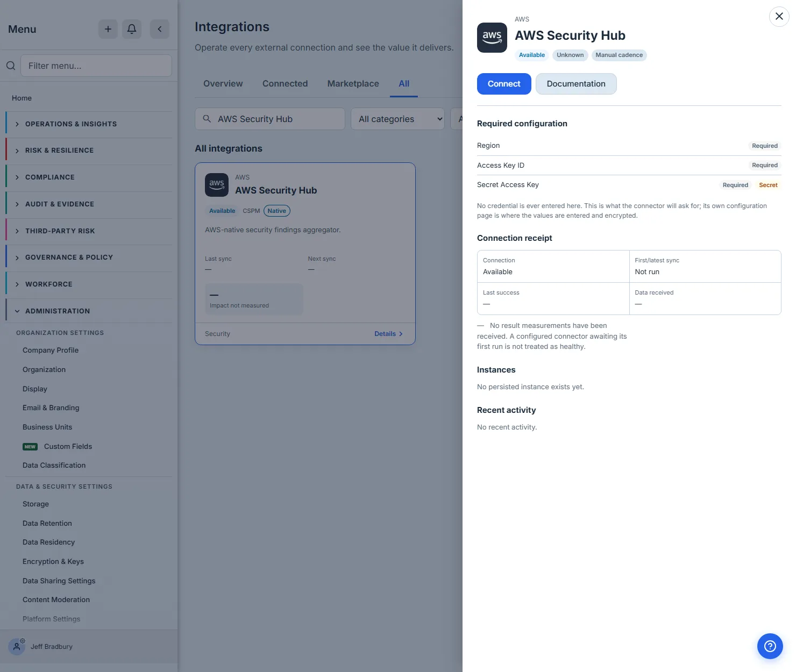The height and width of the screenshot is (672, 796).
Task: Expand the Workforce section
Action: click(x=89, y=284)
